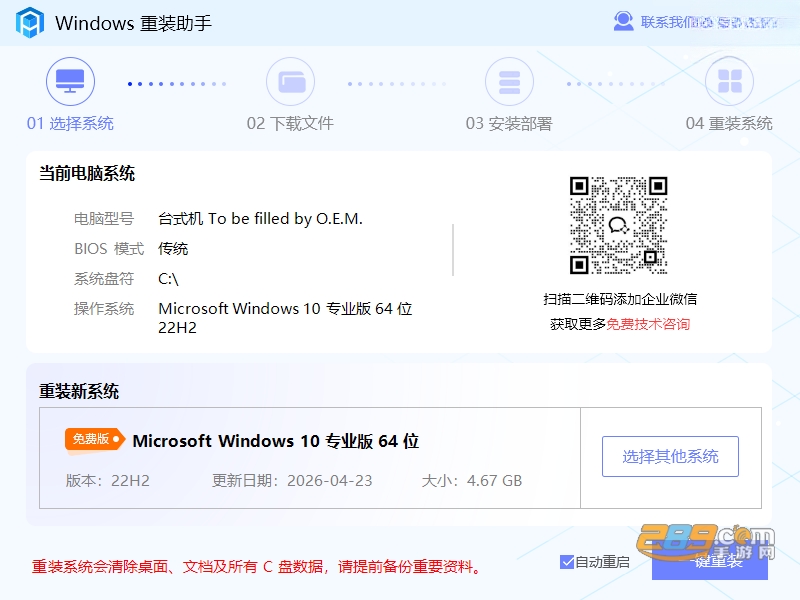
Task: Click the contact us person icon
Action: (x=623, y=21)
